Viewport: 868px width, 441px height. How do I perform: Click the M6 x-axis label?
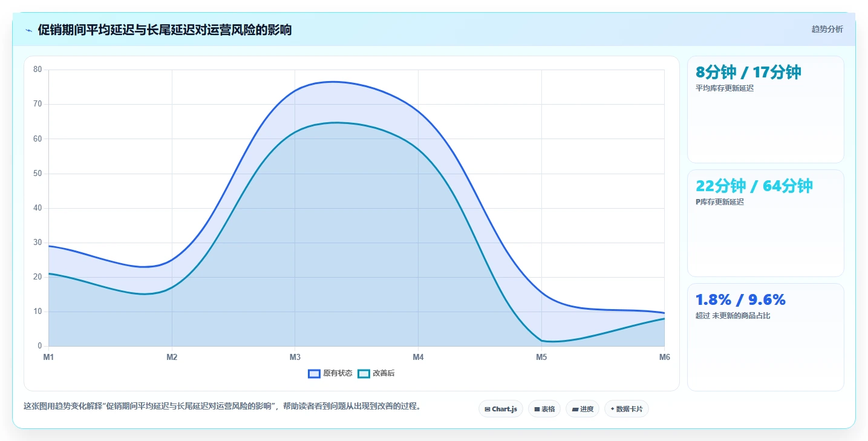coord(664,358)
